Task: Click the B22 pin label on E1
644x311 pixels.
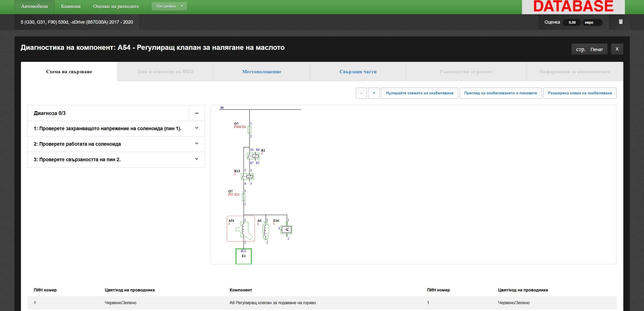Action: (x=243, y=251)
